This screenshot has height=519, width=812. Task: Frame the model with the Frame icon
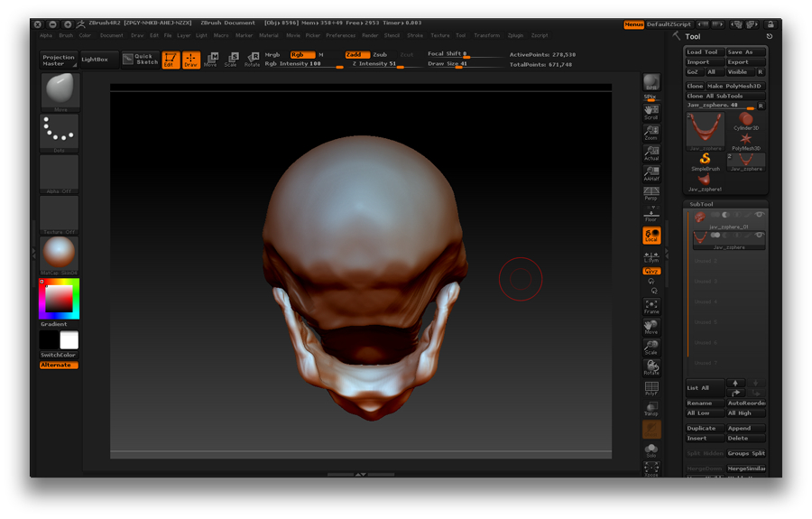click(651, 307)
